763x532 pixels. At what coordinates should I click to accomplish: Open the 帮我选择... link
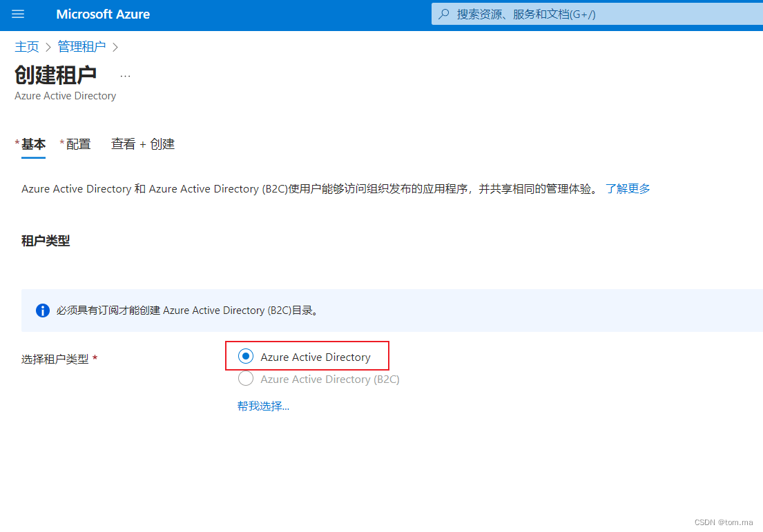click(x=263, y=406)
